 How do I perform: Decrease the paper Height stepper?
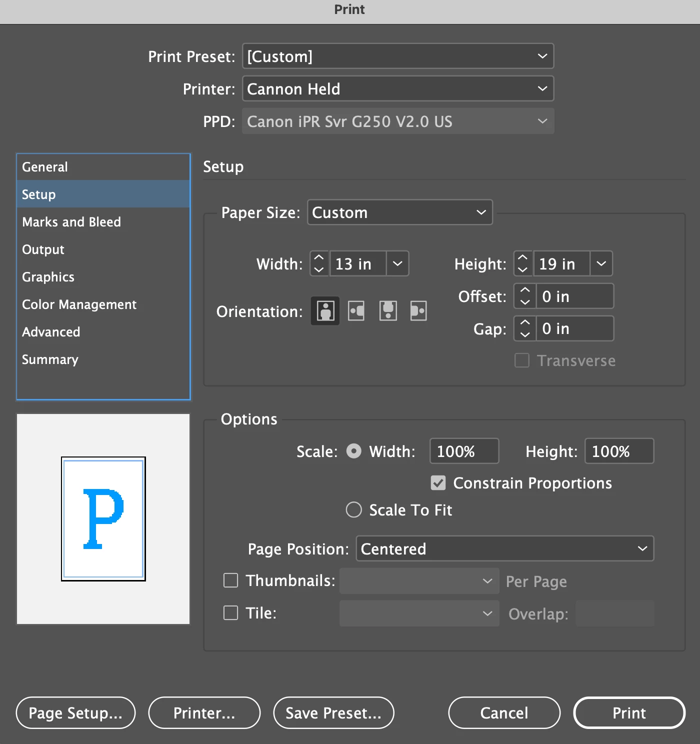(x=523, y=269)
